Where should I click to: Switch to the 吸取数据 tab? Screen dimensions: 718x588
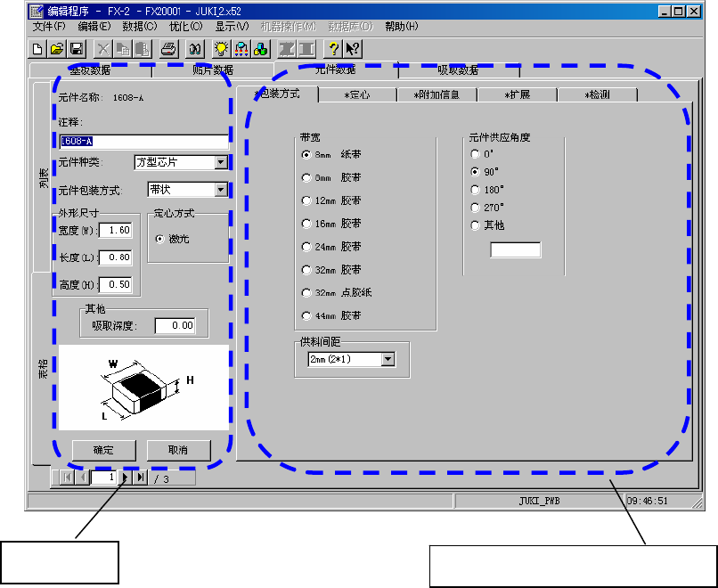click(459, 70)
